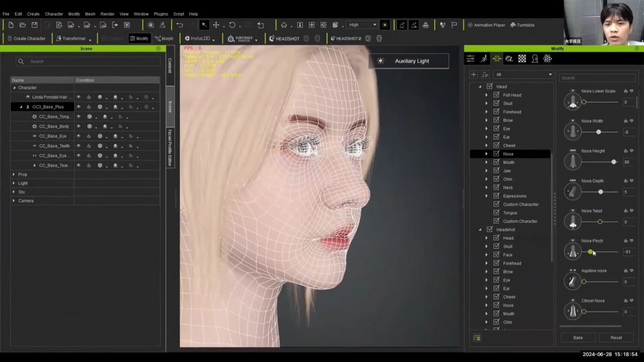The height and width of the screenshot is (362, 644).
Task: Click the Reset button
Action: coord(616,338)
